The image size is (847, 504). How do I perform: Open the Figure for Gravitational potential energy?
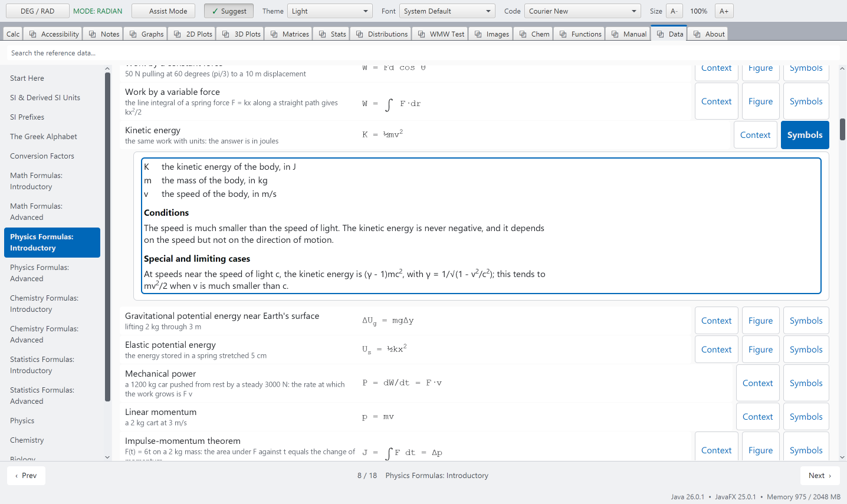[760, 321]
